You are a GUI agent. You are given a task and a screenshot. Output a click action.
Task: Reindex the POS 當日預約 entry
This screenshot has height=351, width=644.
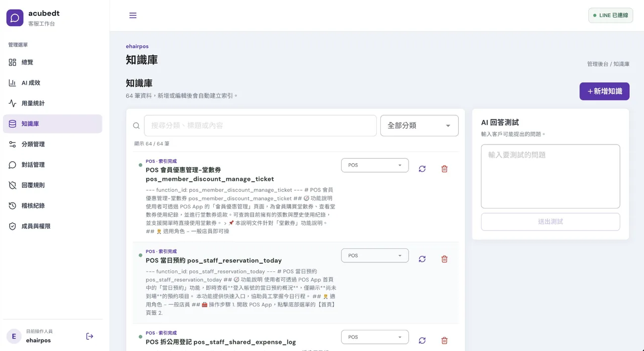click(422, 259)
